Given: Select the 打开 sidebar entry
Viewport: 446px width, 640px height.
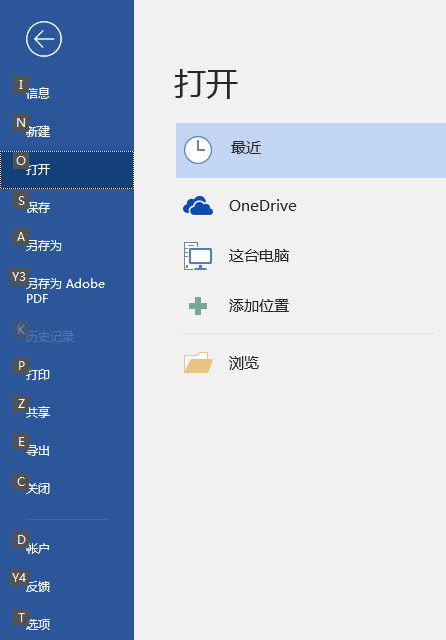Looking at the screenshot, I should pyautogui.click(x=67, y=170).
